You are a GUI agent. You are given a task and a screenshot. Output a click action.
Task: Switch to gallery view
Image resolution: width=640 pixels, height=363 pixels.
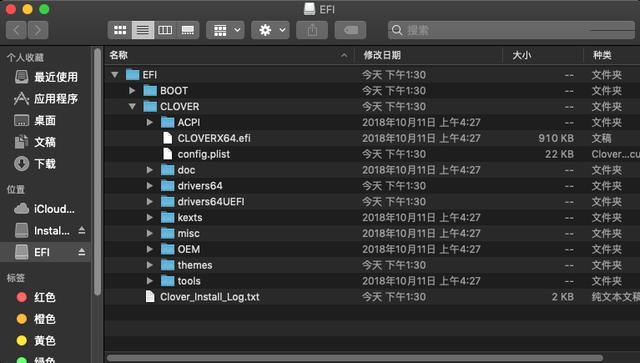coord(188,30)
